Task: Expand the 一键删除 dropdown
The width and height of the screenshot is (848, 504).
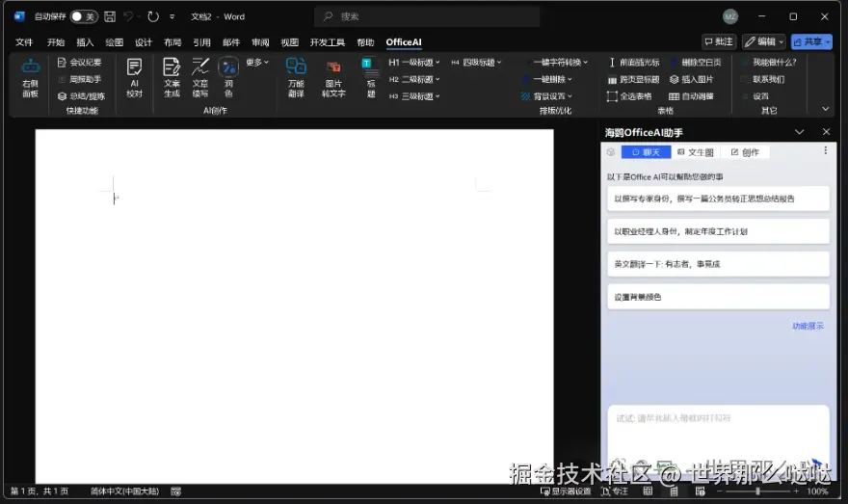Action: point(548,79)
